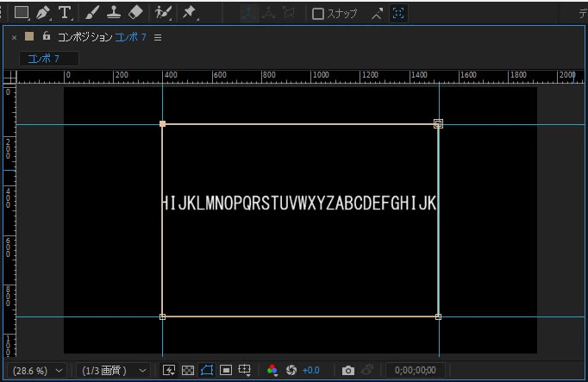Viewport: 588px width, 382px height.
Task: Open the composition panel hamburger menu
Action: [158, 37]
